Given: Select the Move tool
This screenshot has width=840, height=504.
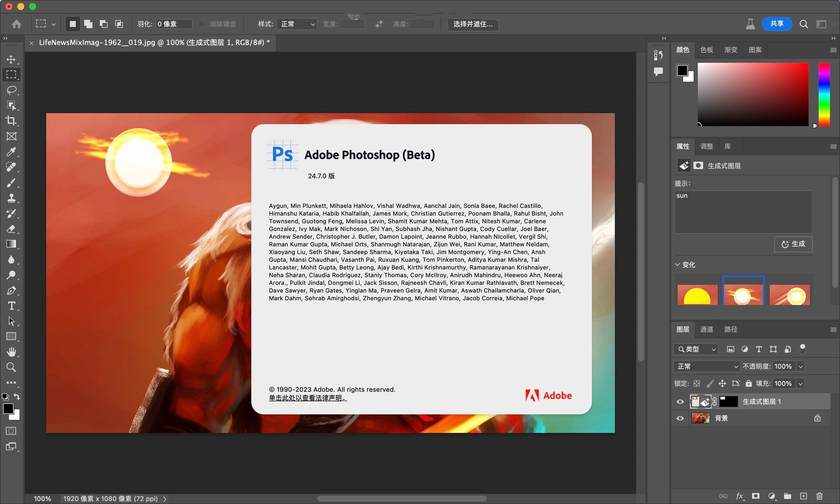Looking at the screenshot, I should (11, 59).
